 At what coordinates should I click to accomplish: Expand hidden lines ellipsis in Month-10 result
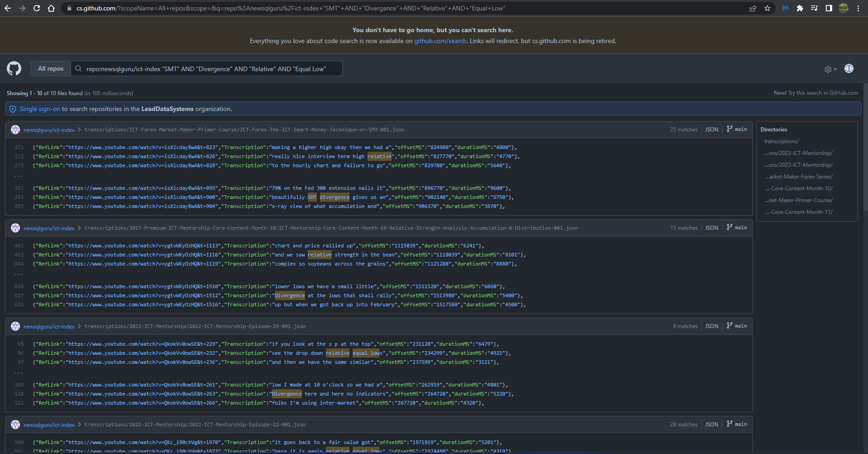(x=18, y=274)
